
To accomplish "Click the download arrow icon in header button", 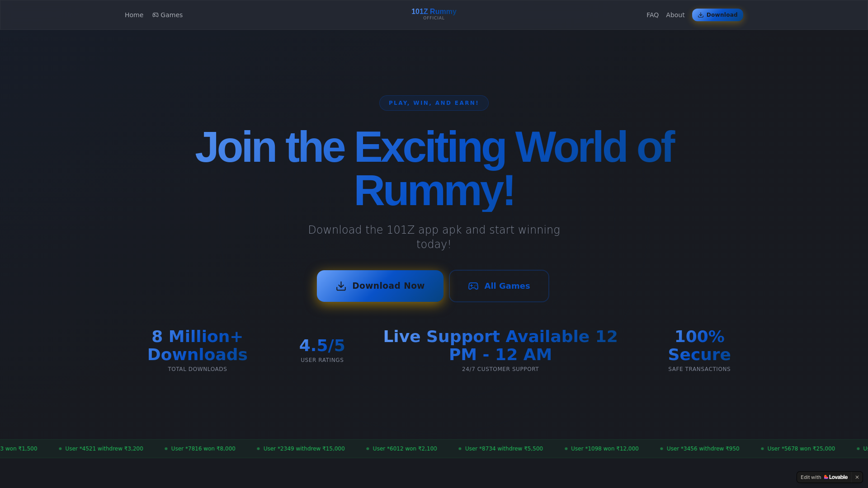I will click(x=701, y=15).
